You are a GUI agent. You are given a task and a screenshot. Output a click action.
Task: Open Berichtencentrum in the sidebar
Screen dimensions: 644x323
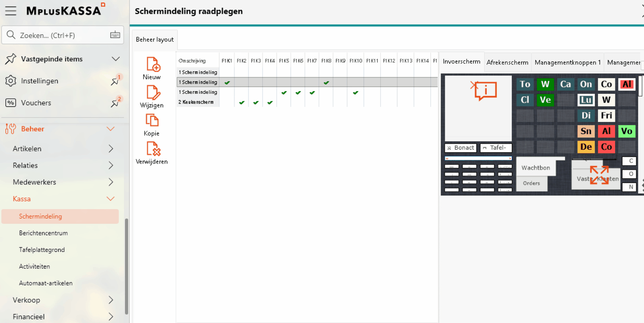[x=43, y=233]
